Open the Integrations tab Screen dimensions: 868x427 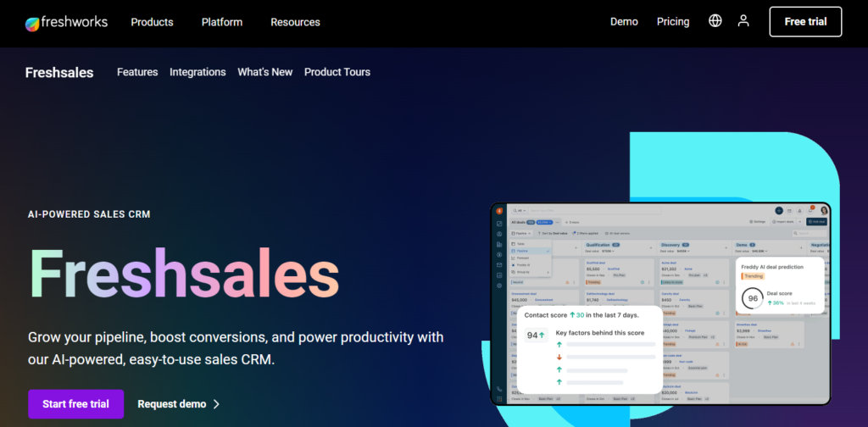point(198,72)
